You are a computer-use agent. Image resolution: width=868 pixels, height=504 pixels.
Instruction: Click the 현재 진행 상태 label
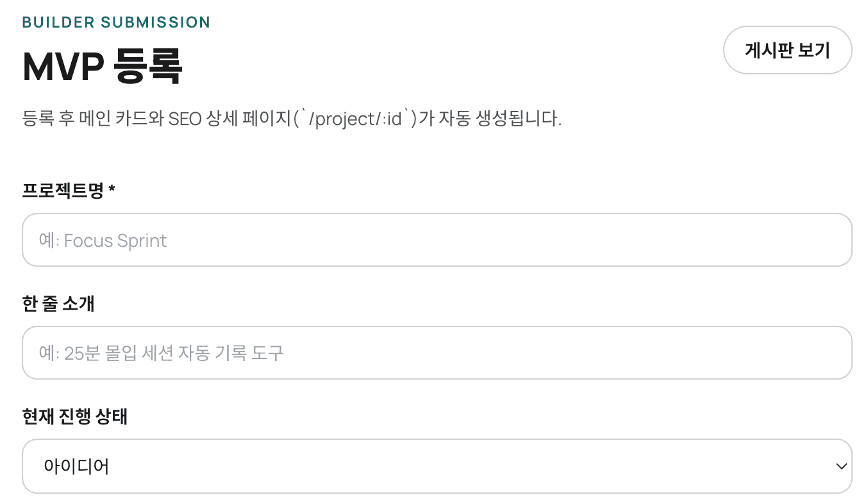(75, 417)
